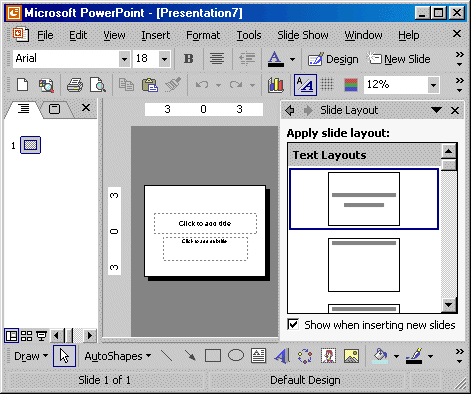Click the Undo arrow icon
Viewport: 471px width, 394px height.
coord(202,85)
